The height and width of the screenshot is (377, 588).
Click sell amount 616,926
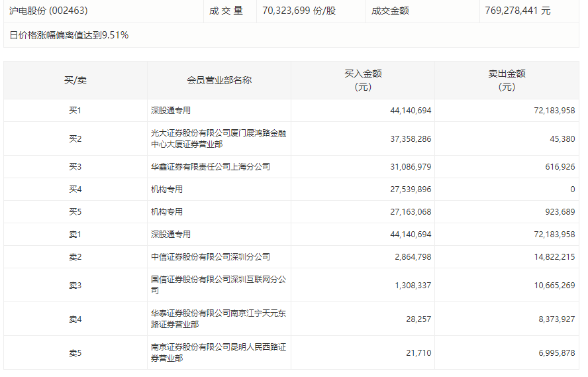tap(560, 166)
